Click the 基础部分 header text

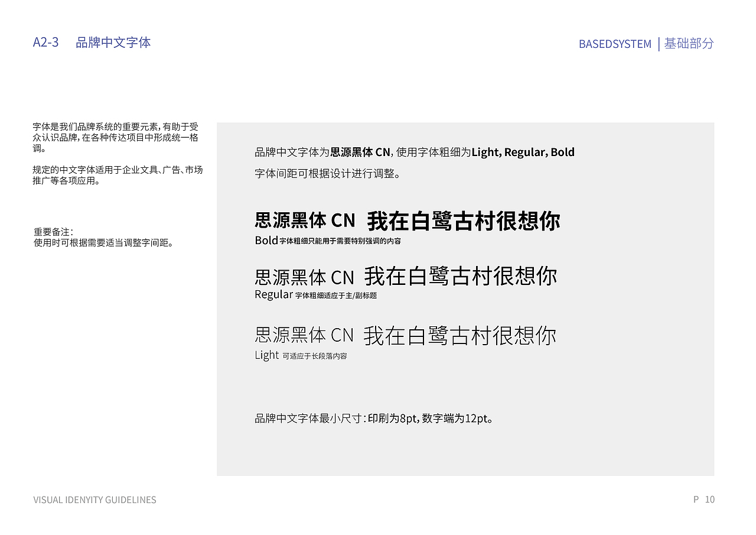689,44
